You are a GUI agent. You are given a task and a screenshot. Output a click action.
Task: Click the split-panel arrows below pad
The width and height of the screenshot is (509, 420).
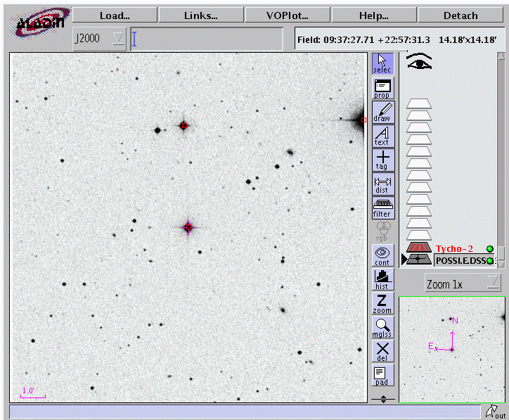click(383, 399)
